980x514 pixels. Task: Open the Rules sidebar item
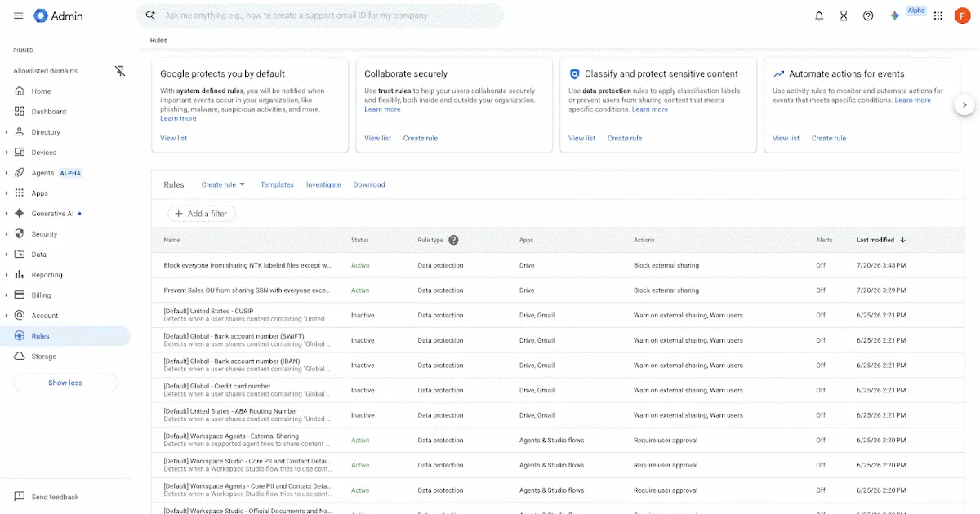point(65,336)
